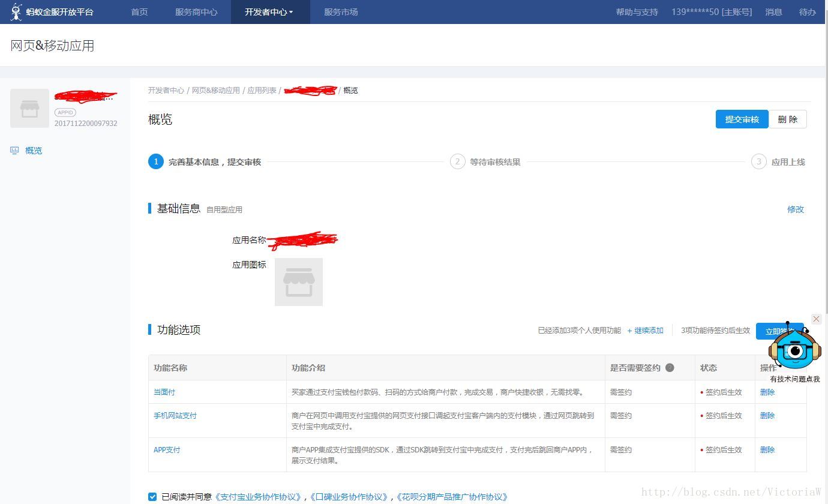Image resolution: width=828 pixels, height=504 pixels.
Task: Click the 提交审核 button
Action: point(742,119)
